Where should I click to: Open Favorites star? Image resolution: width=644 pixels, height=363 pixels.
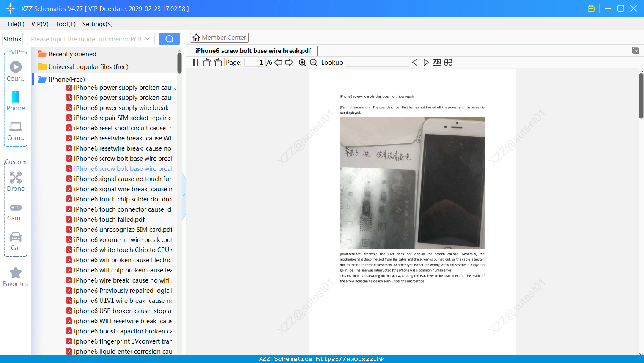pos(16,277)
